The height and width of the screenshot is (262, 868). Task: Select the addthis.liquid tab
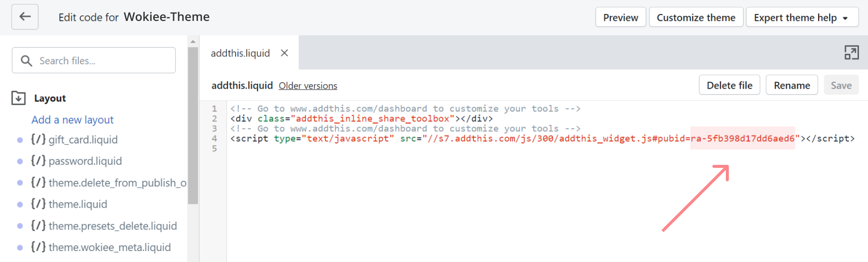240,53
